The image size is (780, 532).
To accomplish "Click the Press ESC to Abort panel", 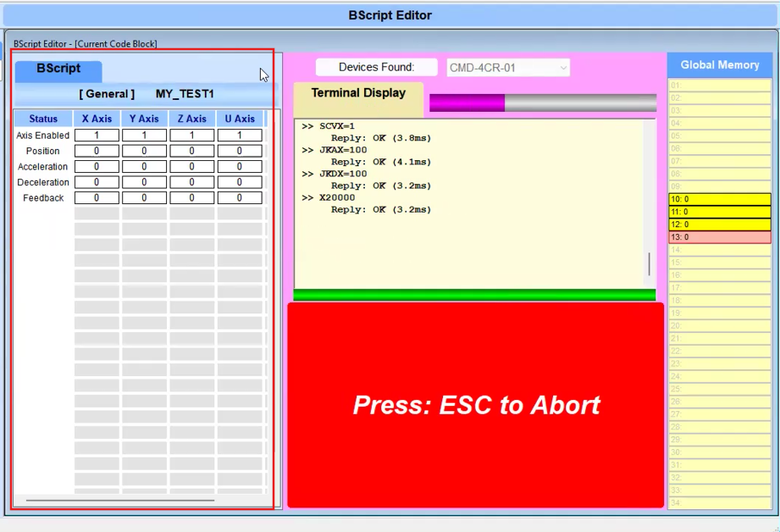I will [476, 405].
